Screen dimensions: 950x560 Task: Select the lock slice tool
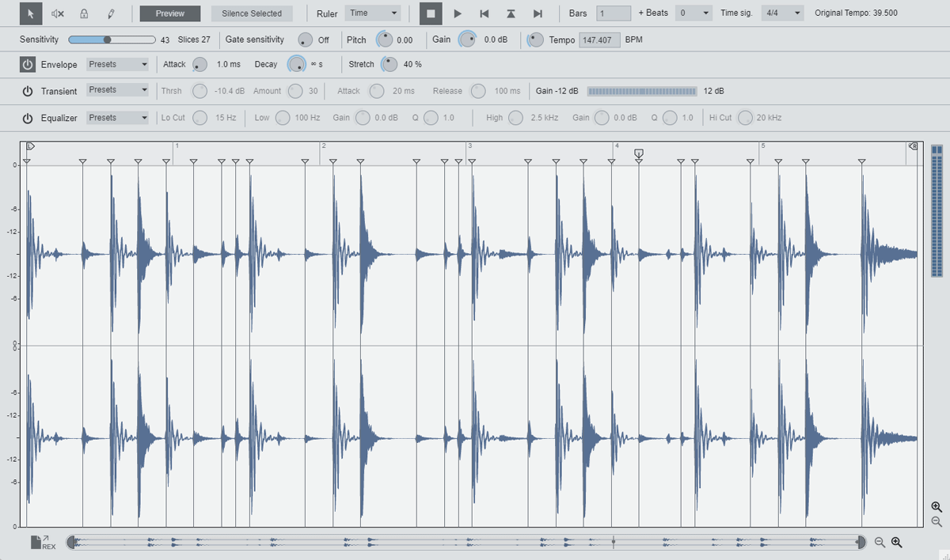[84, 13]
